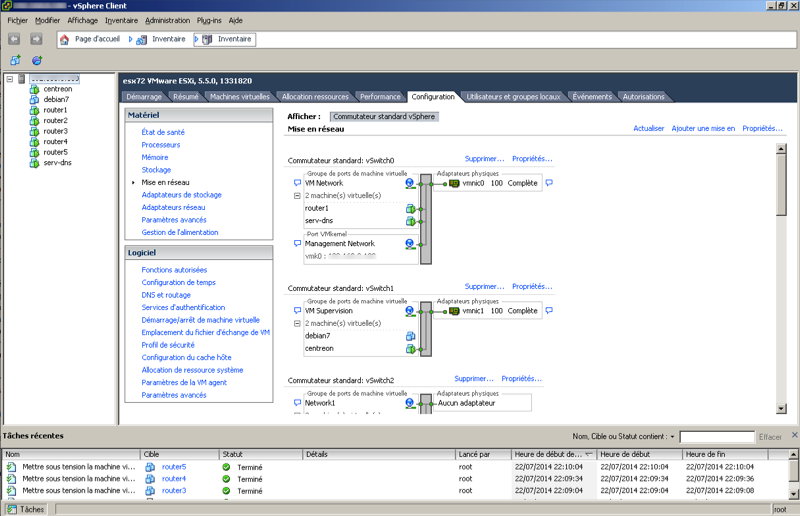
Task: Click the globe port icon for Management Network
Action: (x=410, y=243)
